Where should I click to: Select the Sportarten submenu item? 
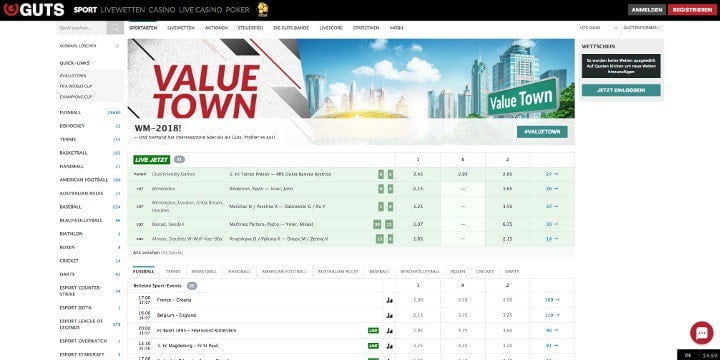(x=143, y=28)
